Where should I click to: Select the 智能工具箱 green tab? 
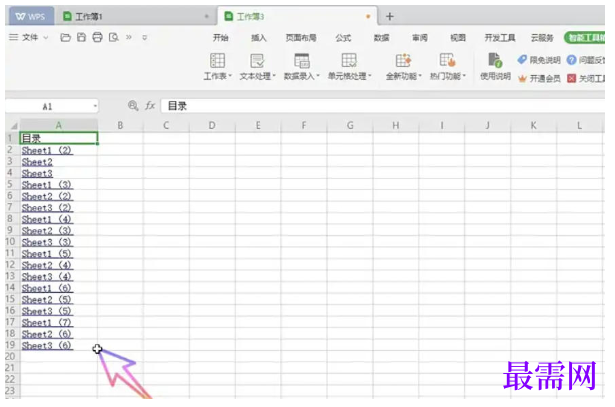tap(585, 38)
